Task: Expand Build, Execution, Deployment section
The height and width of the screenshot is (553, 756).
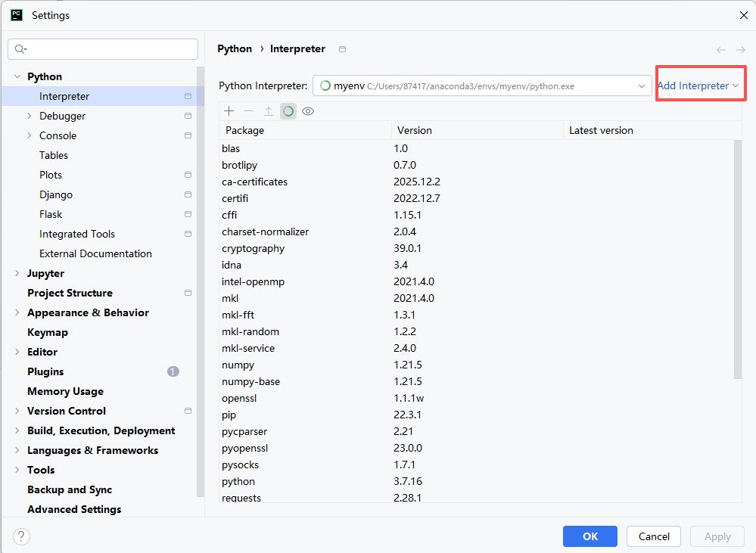Action: click(x=17, y=430)
